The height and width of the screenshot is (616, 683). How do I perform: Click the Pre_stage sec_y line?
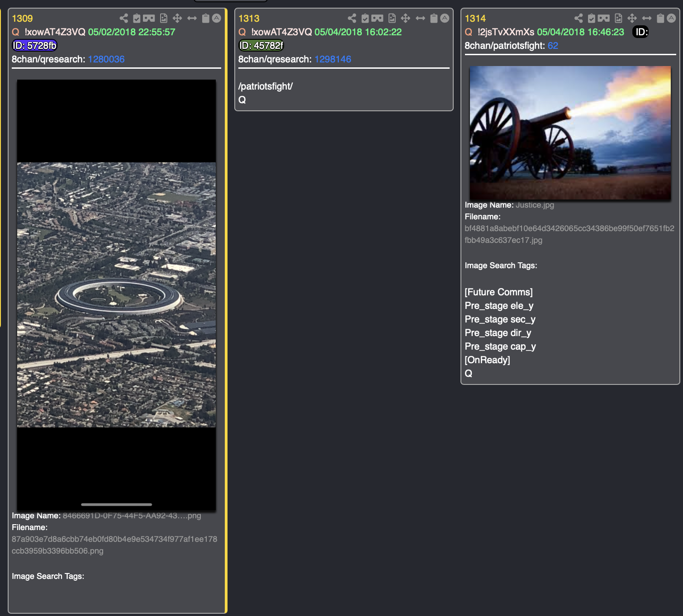click(x=500, y=319)
